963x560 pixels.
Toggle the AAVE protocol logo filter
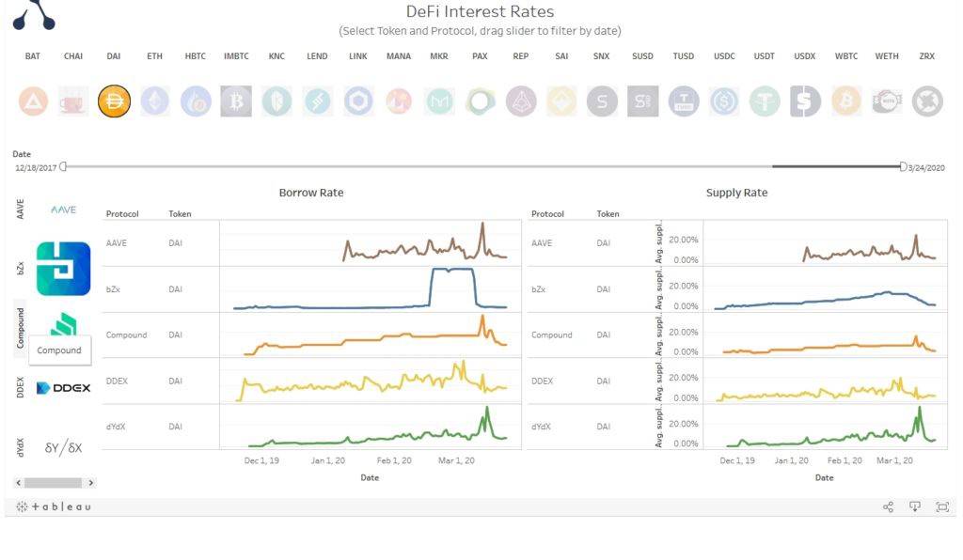click(x=63, y=210)
